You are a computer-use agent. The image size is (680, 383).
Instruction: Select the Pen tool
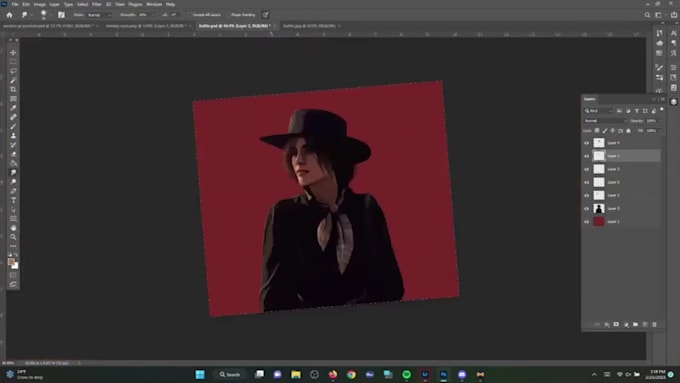(x=13, y=191)
